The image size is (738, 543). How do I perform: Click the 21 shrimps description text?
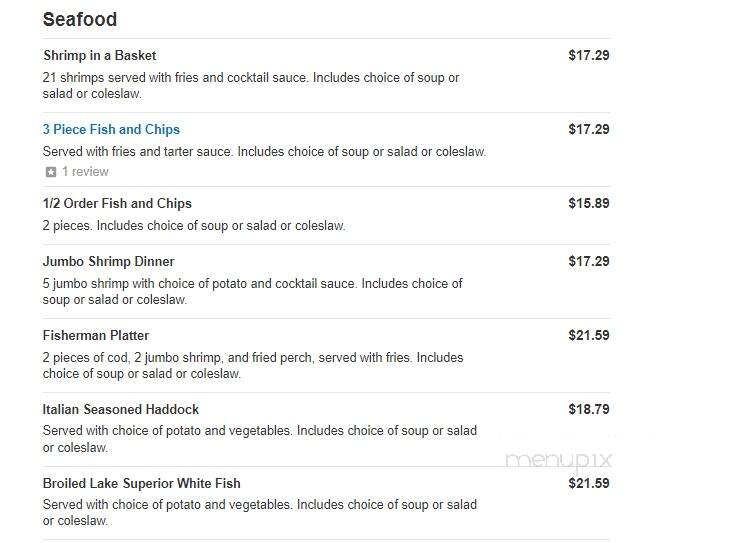pos(251,85)
